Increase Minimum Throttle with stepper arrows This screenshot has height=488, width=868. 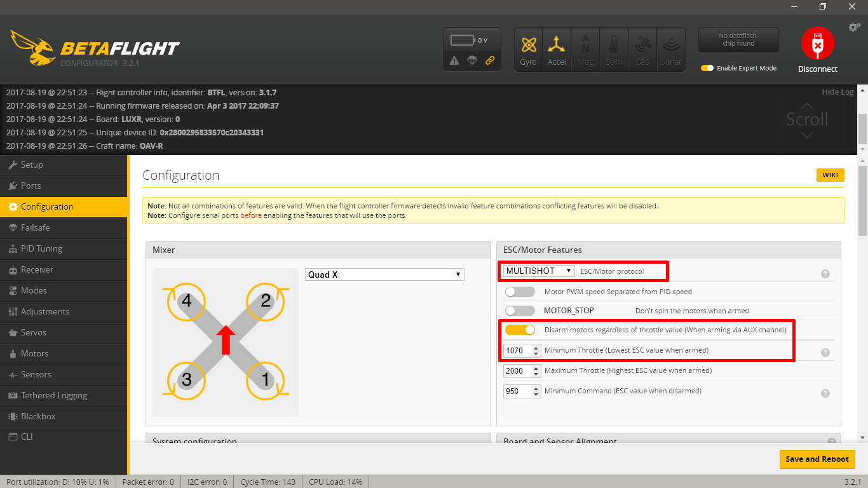click(537, 348)
